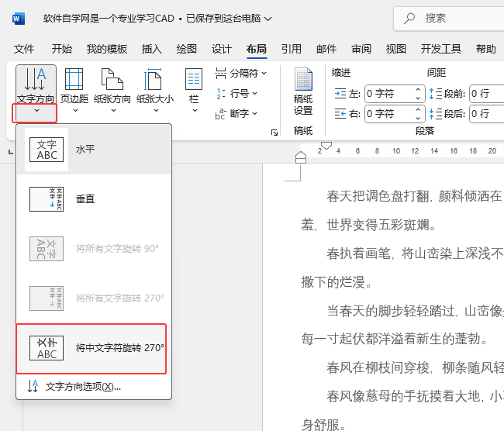Open the Orientation (纸张方向) icon
The height and width of the screenshot is (431, 504).
tap(112, 79)
